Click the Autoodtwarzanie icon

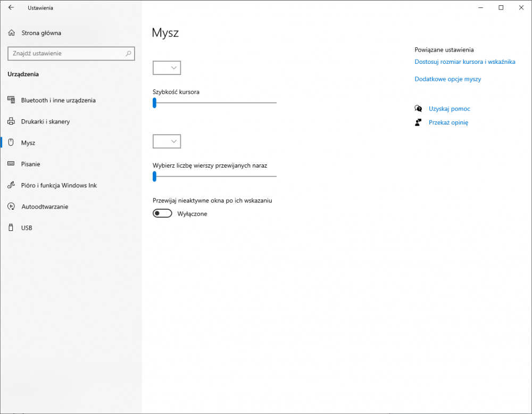(x=11, y=206)
